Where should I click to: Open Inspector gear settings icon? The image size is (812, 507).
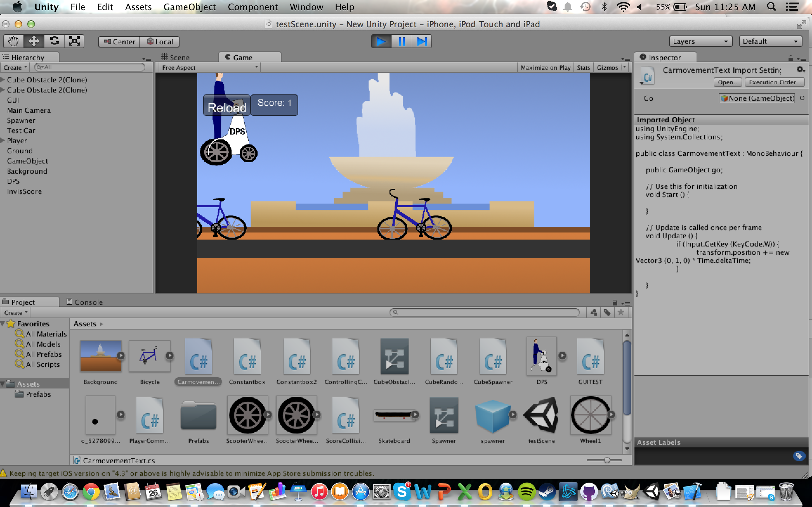[800, 69]
